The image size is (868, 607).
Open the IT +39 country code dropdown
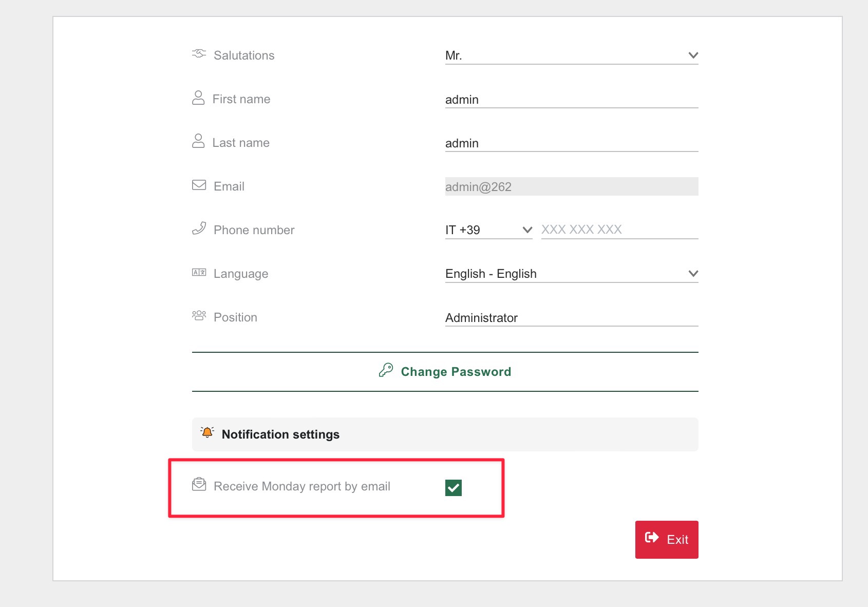click(527, 230)
